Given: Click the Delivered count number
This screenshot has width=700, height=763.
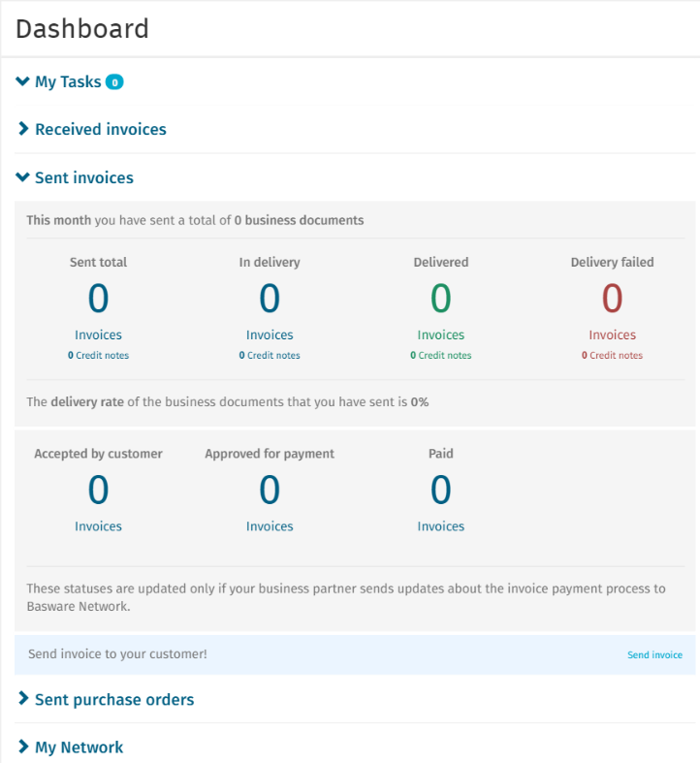Looking at the screenshot, I should (x=441, y=299).
